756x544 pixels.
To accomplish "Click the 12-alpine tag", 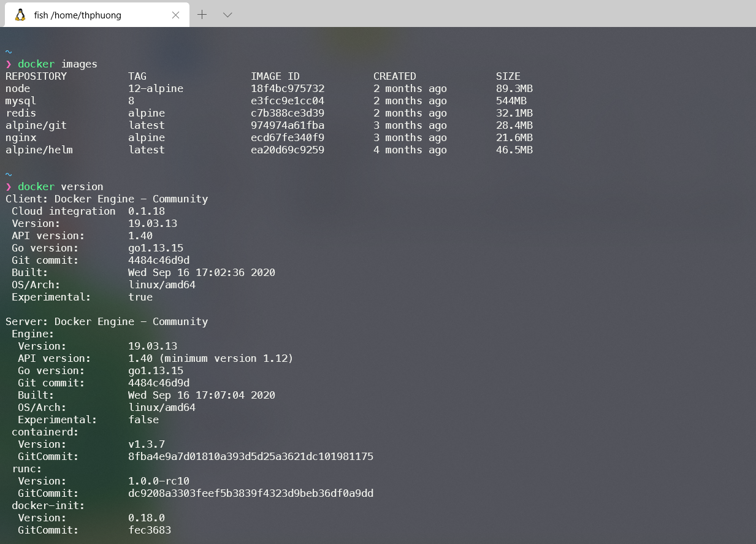I will coord(156,88).
